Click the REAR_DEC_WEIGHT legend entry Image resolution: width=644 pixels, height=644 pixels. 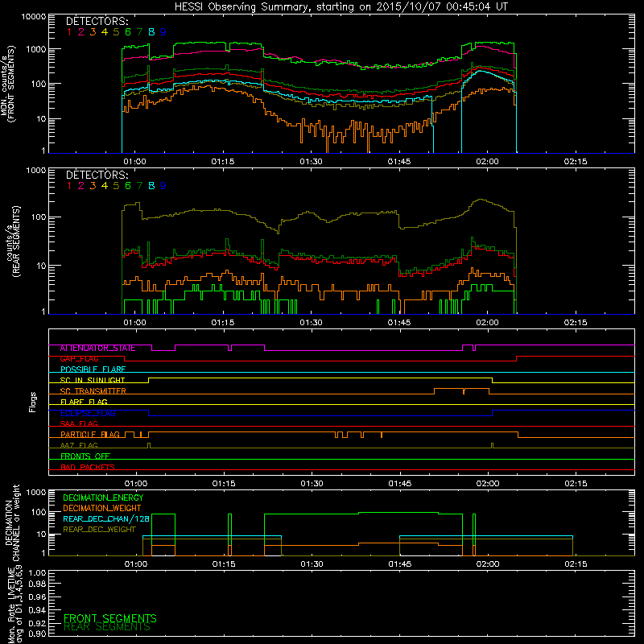pyautogui.click(x=99, y=530)
